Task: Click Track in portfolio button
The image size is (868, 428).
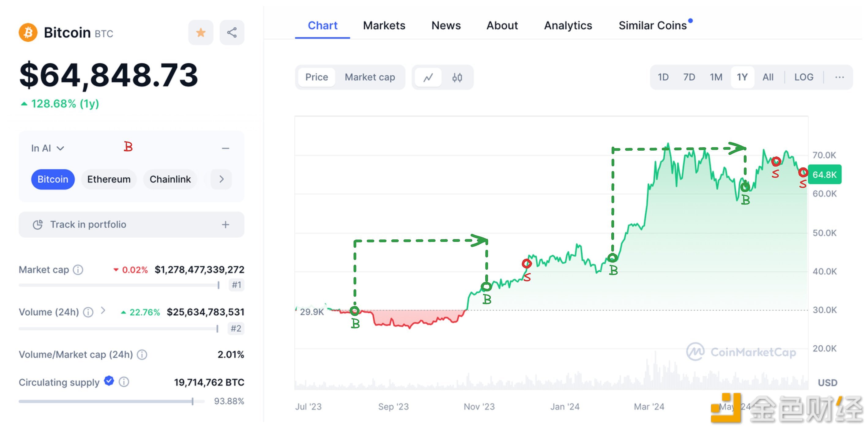Action: [x=132, y=225]
